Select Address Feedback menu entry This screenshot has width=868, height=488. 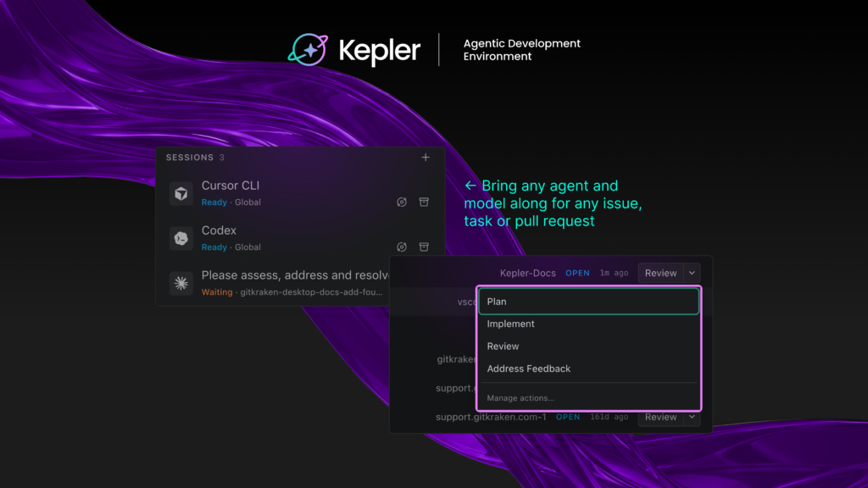pos(588,369)
